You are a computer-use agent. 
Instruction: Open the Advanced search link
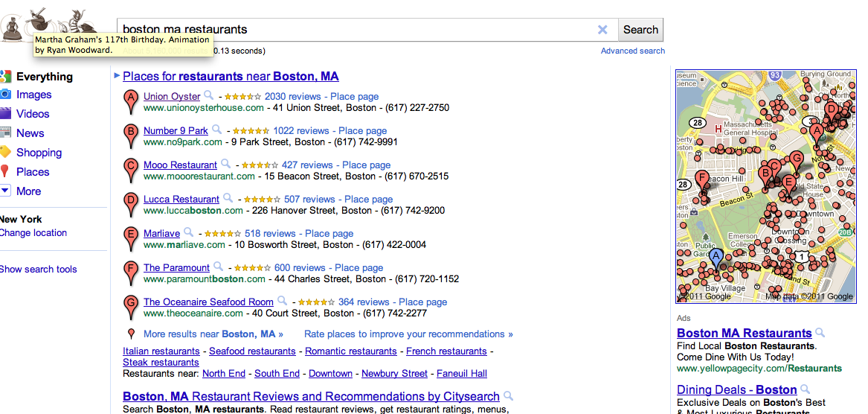click(632, 51)
